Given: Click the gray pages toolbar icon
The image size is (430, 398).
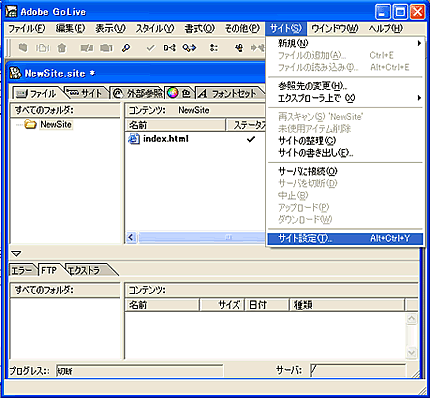Looking at the screenshot, I should click(43, 48).
